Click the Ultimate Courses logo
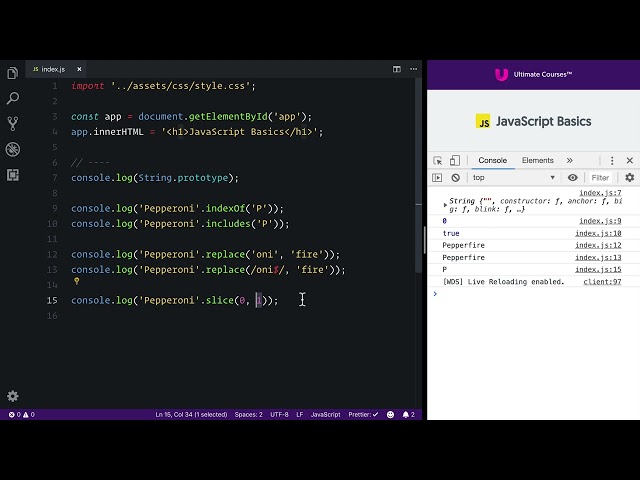Screen dimensions: 640x480 533,74
